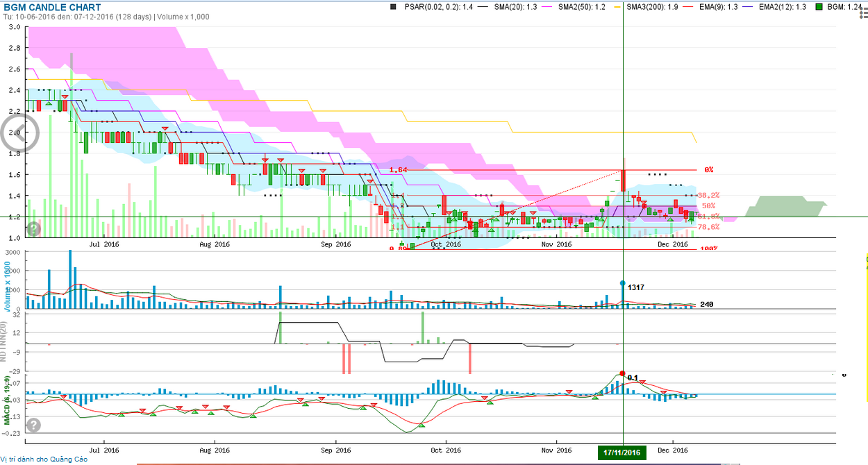Click the red MACD peak dot labeled 0.1
Image resolution: width=868 pixels, height=465 pixels.
coord(622,373)
